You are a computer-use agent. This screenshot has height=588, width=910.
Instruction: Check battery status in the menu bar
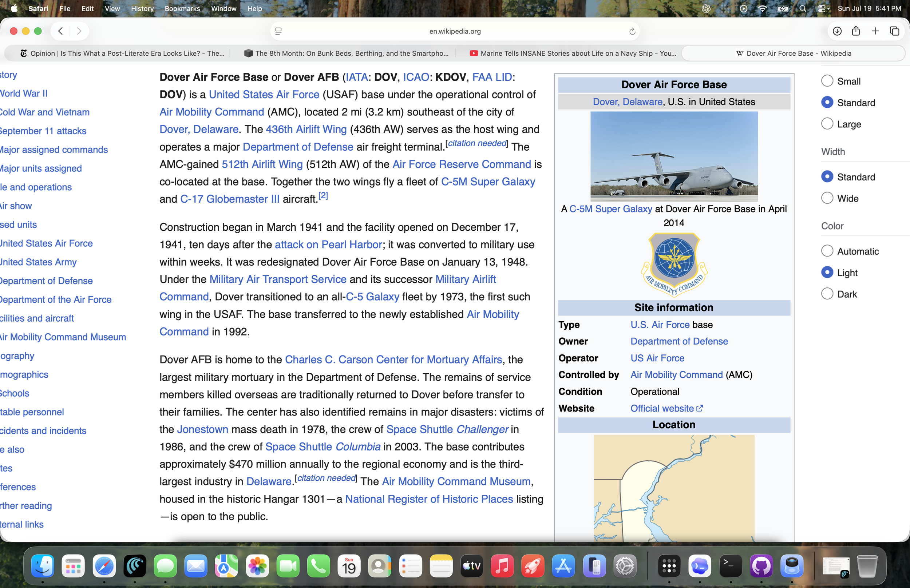(x=783, y=8)
